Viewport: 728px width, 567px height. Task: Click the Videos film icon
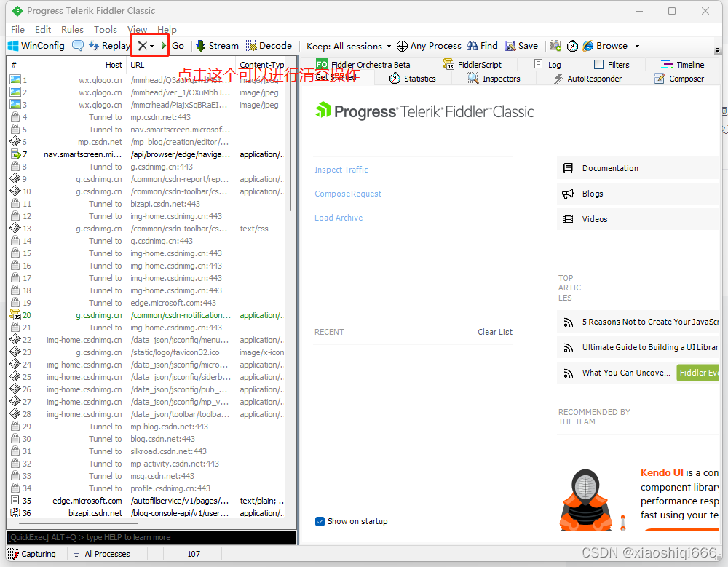pos(568,219)
